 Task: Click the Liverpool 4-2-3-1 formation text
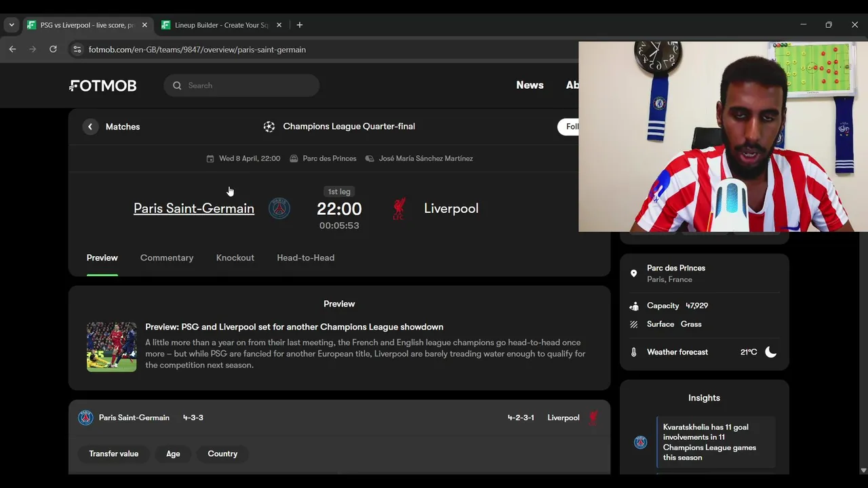[521, 418]
